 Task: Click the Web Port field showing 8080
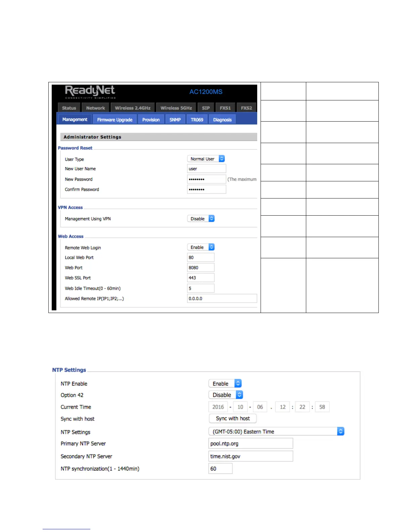(x=201, y=268)
